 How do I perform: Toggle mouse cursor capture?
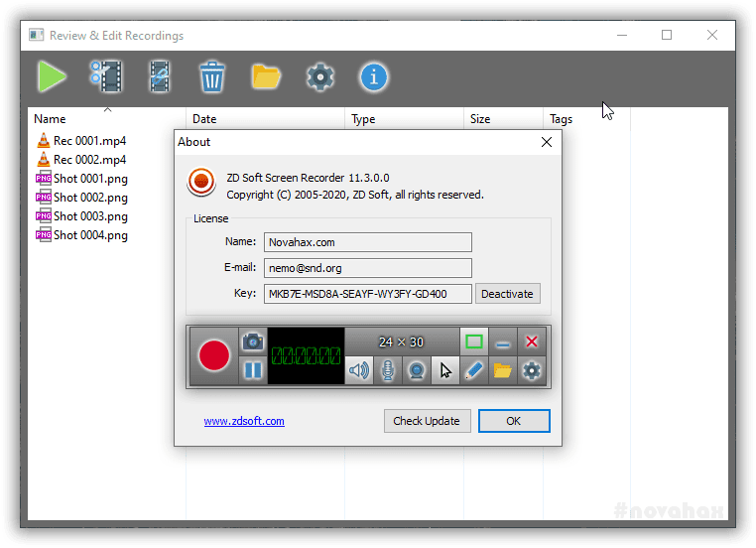pos(445,370)
